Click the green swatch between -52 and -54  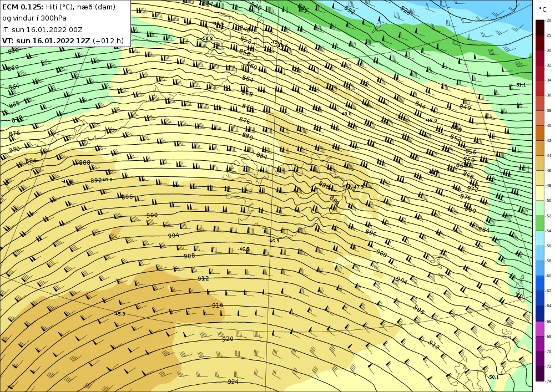tap(540, 223)
